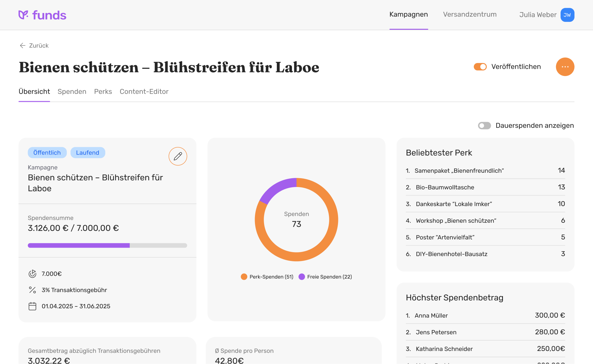Click the donation goal target icon
The image size is (593, 364).
point(32,274)
